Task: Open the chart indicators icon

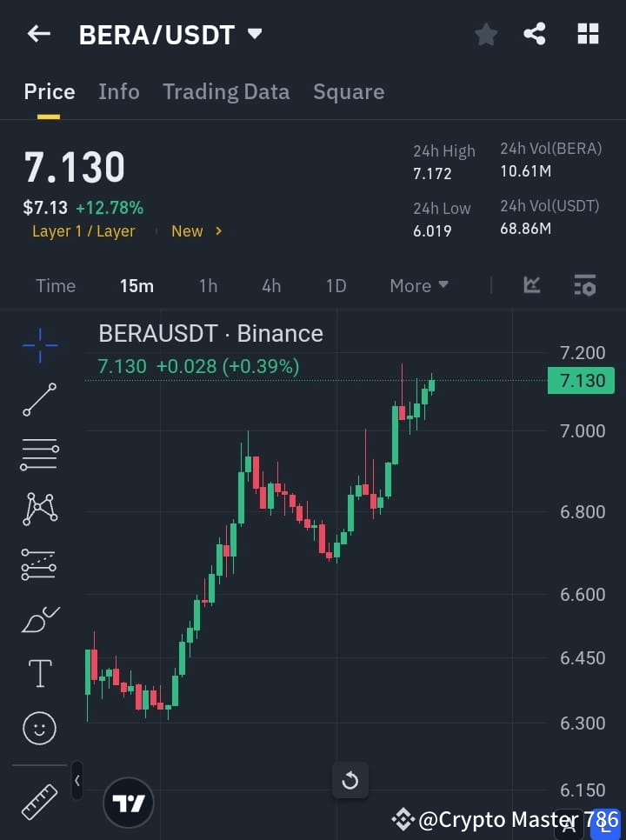Action: tap(532, 285)
